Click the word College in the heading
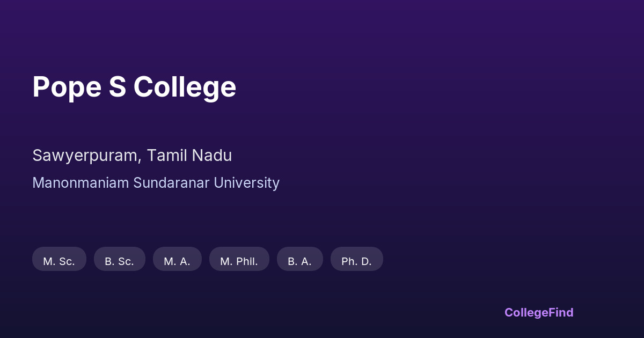 tap(185, 87)
